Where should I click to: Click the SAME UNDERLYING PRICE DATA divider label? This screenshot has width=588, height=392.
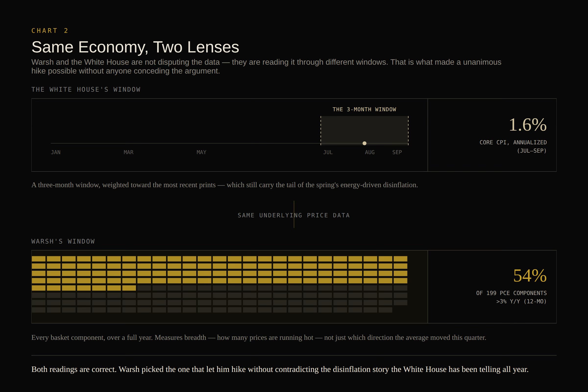pyautogui.click(x=294, y=215)
